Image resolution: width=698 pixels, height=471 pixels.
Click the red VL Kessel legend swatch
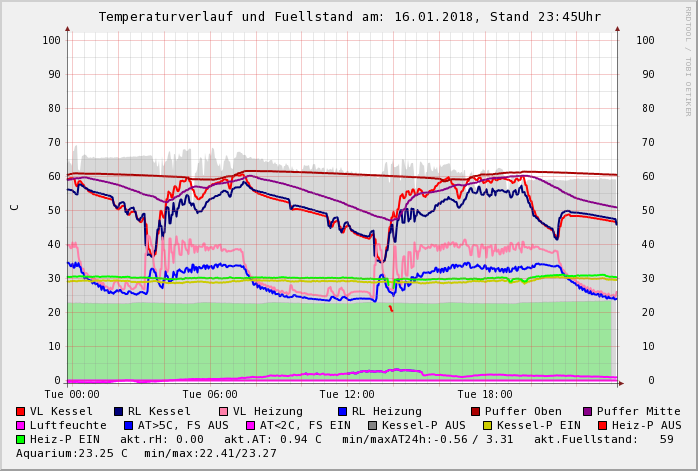21,412
